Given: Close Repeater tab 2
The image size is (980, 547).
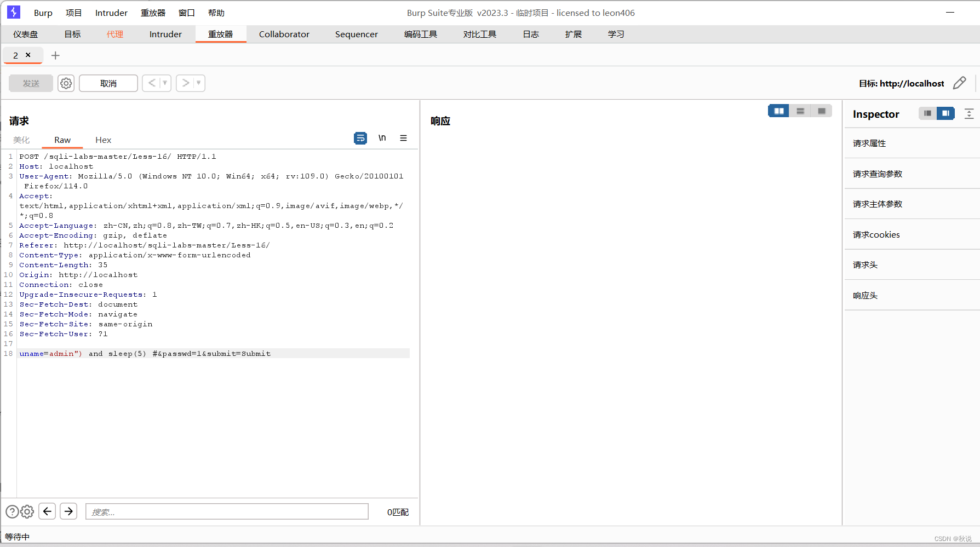Looking at the screenshot, I should pyautogui.click(x=28, y=55).
